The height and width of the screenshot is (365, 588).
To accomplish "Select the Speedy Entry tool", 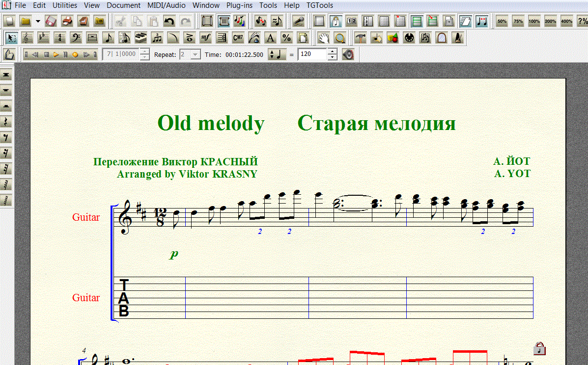I will click(124, 38).
